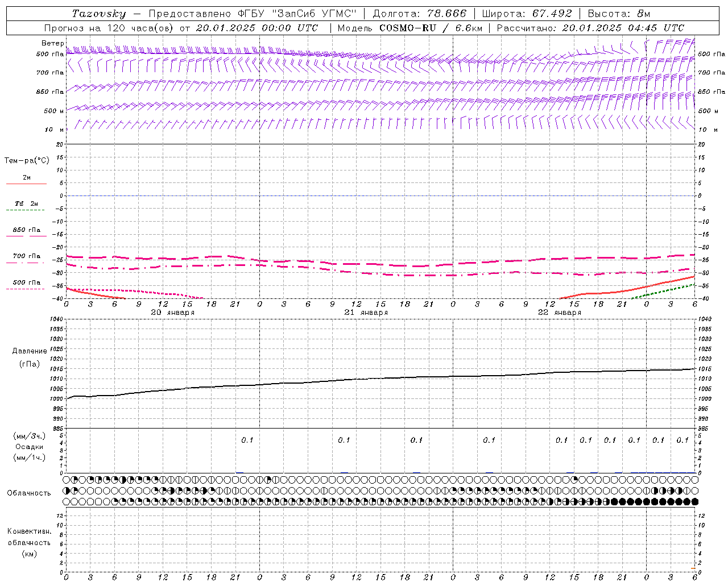Click the "(мм/3ч.)" precipitation unit label
Image resolution: width=728 pixels, height=582 pixels.
30,436
